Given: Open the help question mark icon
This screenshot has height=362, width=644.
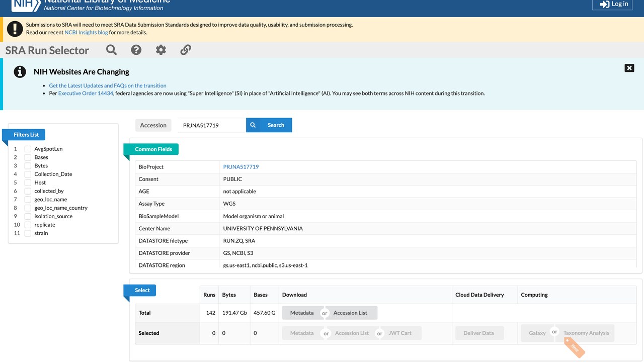Looking at the screenshot, I should pos(136,50).
